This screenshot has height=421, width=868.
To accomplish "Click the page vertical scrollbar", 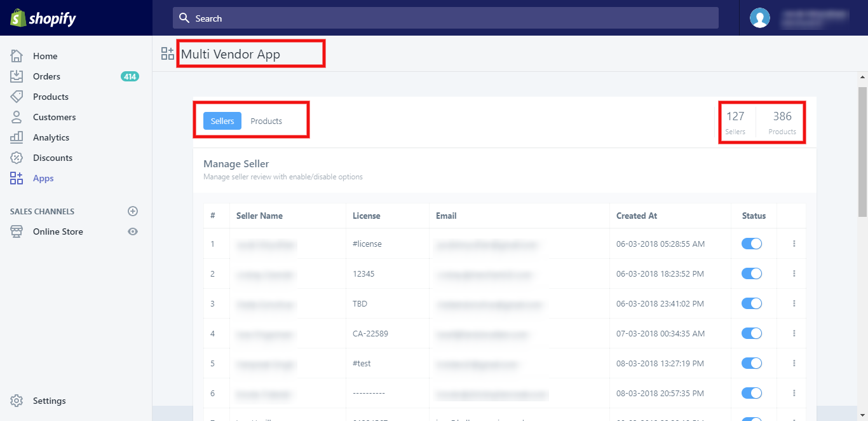I will (x=863, y=152).
